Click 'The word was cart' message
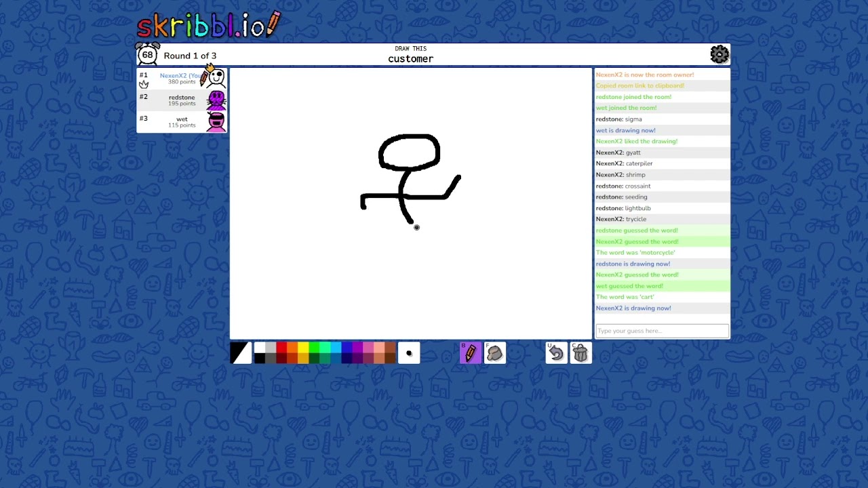This screenshot has height=488, width=868. (x=625, y=297)
